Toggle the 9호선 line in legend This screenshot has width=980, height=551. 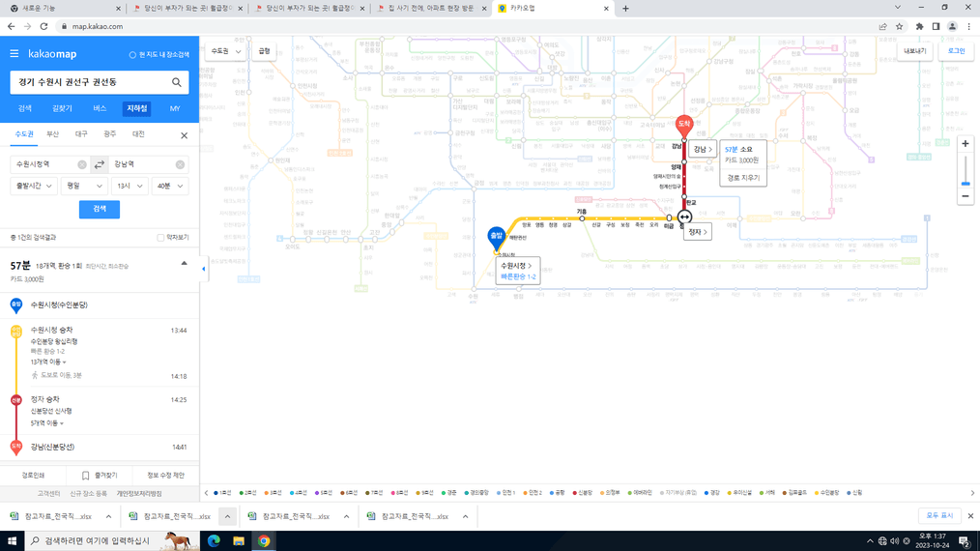pyautogui.click(x=424, y=493)
